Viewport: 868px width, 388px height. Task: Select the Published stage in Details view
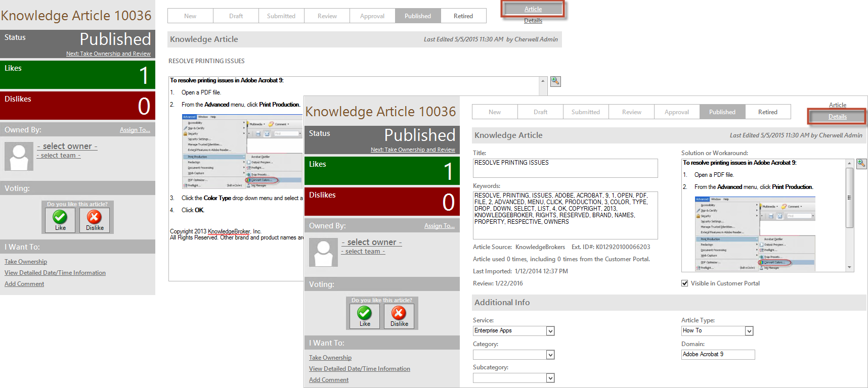722,112
